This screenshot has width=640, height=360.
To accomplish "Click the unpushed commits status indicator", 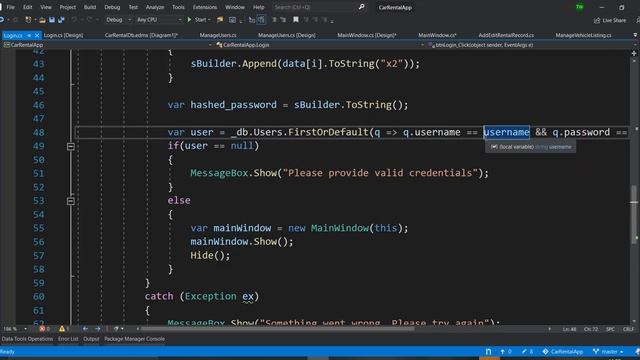I will tap(505, 351).
